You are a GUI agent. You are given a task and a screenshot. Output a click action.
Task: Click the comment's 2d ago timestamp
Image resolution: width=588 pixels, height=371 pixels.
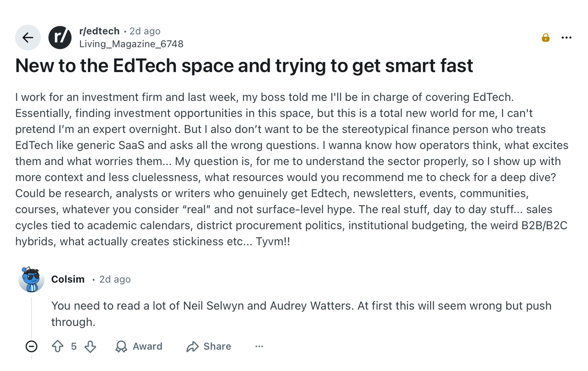click(x=115, y=279)
